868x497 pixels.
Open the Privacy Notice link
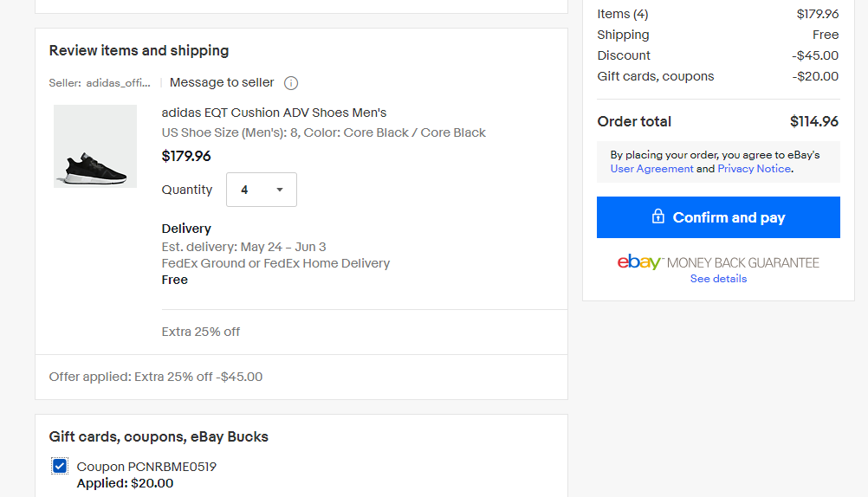[754, 169]
